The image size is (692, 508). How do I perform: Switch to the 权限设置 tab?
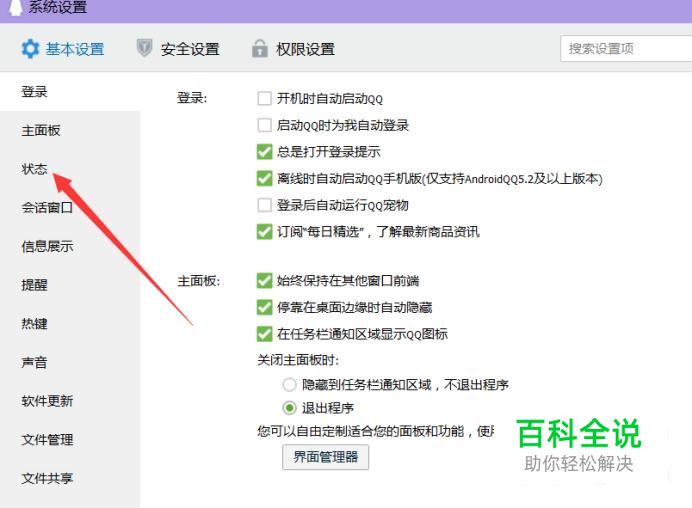(293, 49)
